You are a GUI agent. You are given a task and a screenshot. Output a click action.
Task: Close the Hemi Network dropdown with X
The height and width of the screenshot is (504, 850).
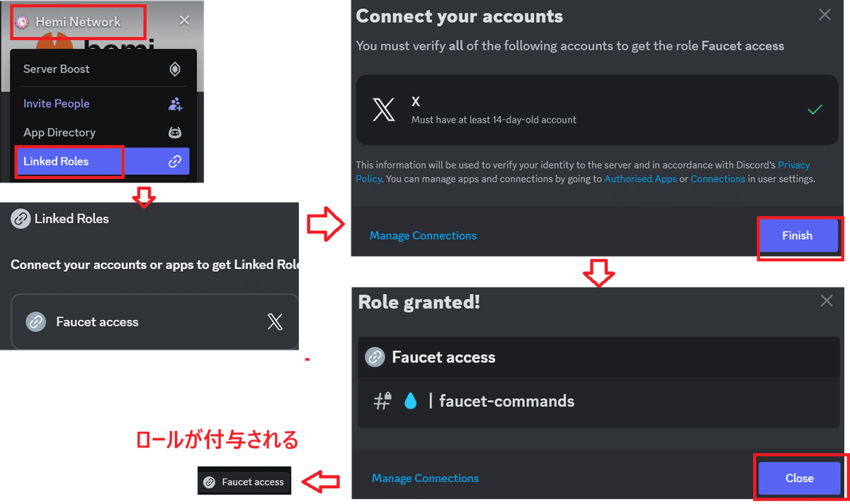pos(184,21)
